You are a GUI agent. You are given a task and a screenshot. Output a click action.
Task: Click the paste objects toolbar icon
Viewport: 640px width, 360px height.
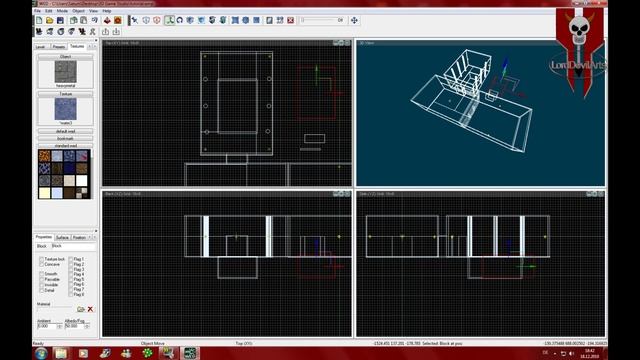(x=84, y=20)
